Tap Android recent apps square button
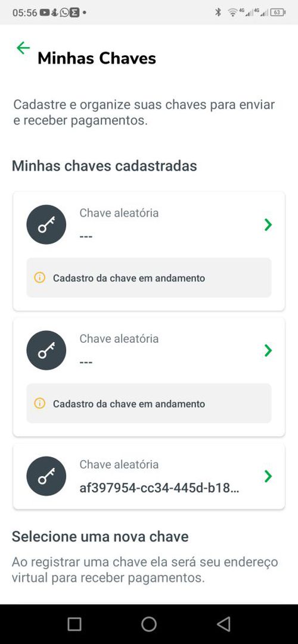Screen dimensions: 298x644 click(x=74, y=624)
